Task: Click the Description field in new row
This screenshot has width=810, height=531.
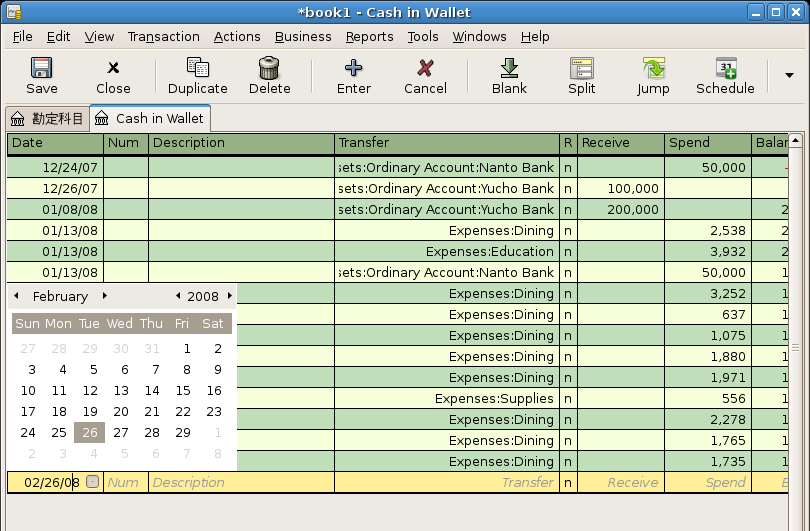Action: [240, 482]
